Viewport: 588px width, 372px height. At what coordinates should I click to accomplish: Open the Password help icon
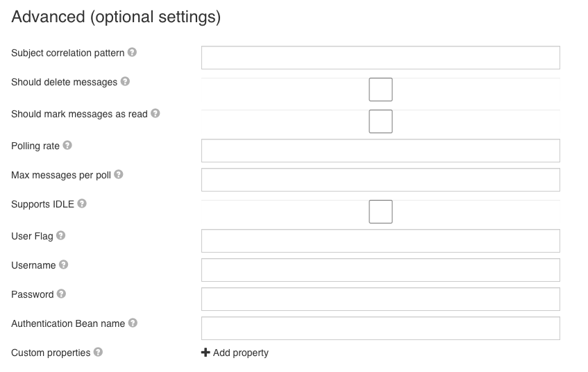(61, 294)
